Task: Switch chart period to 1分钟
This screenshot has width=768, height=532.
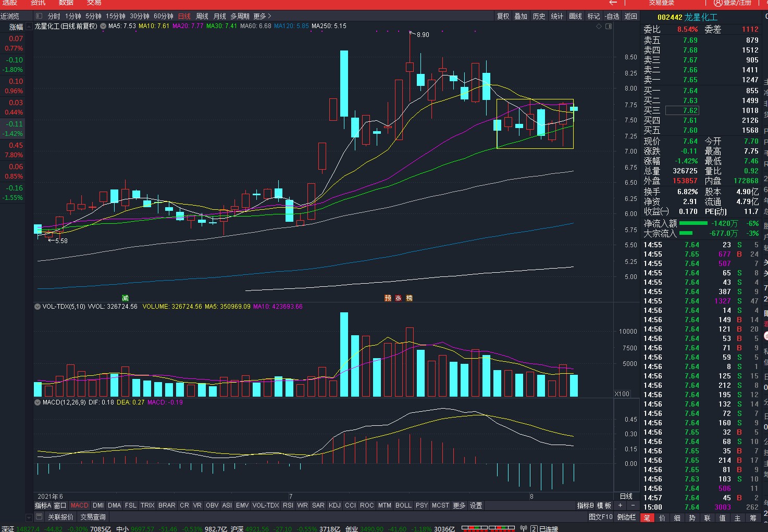Action: coord(73,16)
